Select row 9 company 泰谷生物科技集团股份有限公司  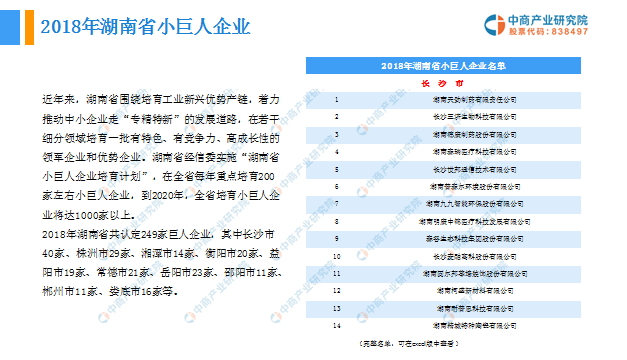(x=474, y=239)
